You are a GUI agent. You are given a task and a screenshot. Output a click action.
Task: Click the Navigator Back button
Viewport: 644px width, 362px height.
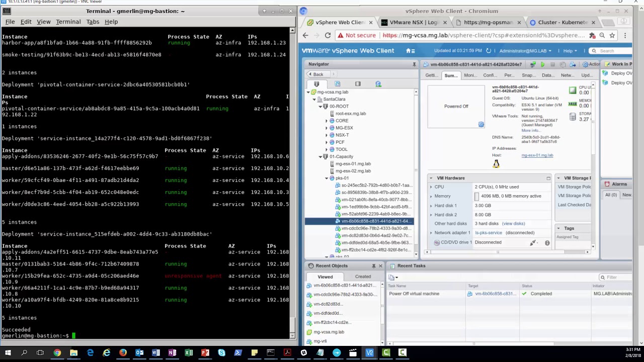pyautogui.click(x=315, y=74)
